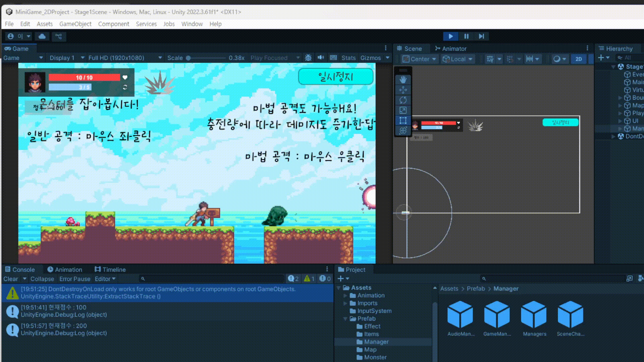Toggle 2D view mode in Scene
644x362 pixels.
pos(579,59)
